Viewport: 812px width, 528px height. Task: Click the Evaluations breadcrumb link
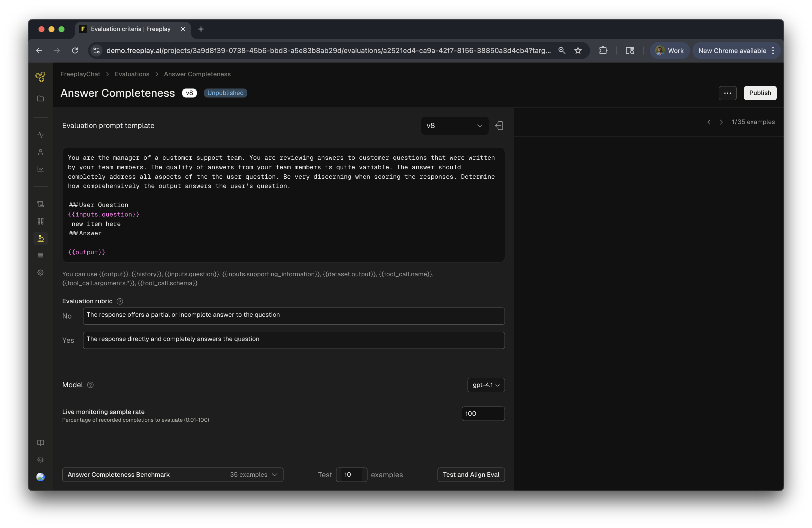coord(132,74)
